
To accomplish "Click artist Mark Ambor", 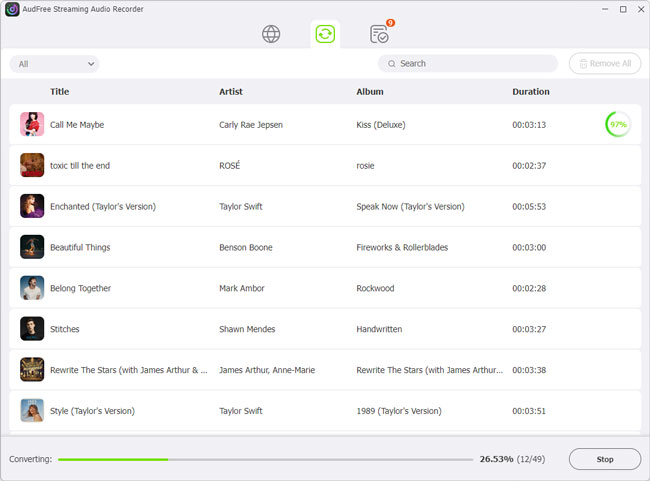I will tap(242, 288).
